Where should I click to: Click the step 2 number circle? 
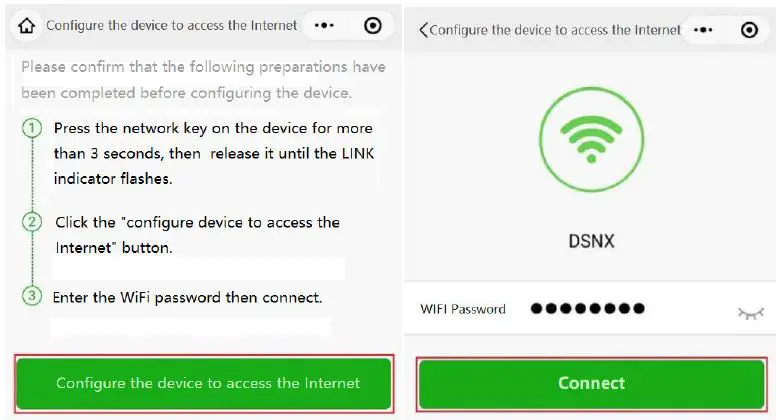tap(33, 222)
